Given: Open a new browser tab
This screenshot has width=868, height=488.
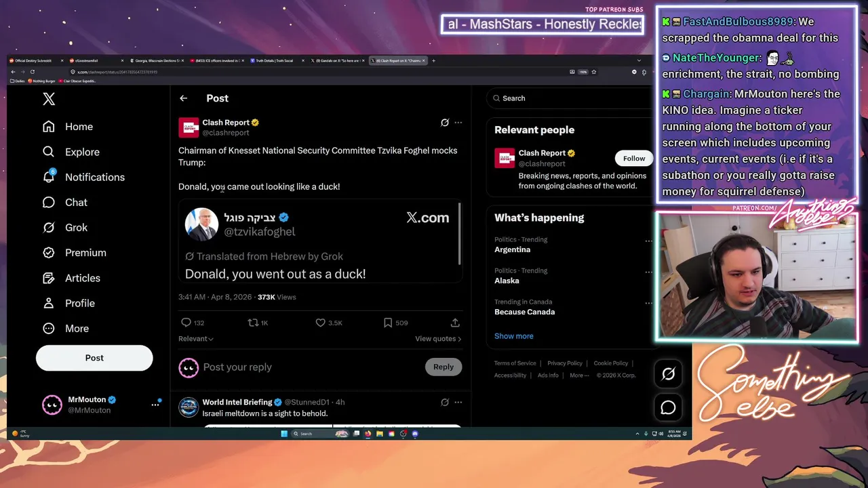Looking at the screenshot, I should click(x=434, y=61).
